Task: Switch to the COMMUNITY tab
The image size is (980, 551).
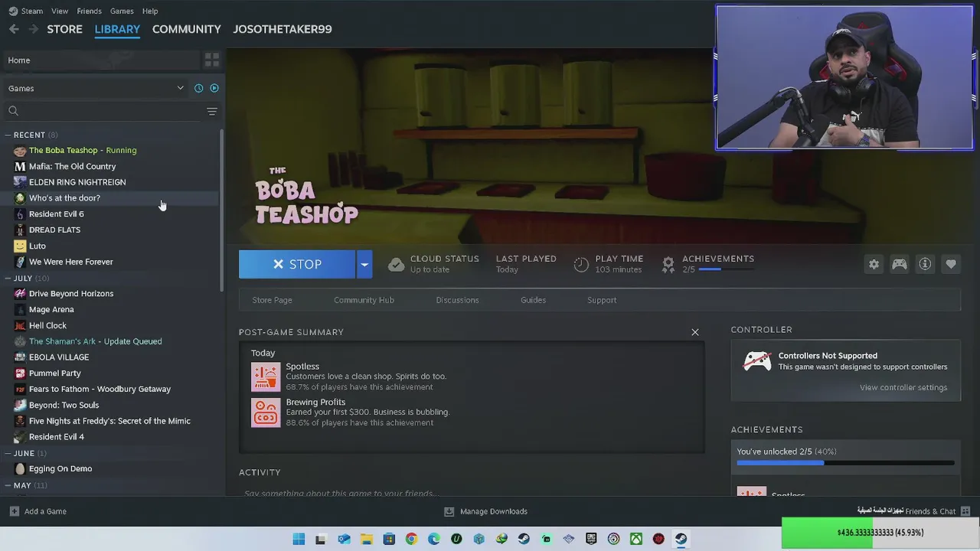Action: (186, 29)
